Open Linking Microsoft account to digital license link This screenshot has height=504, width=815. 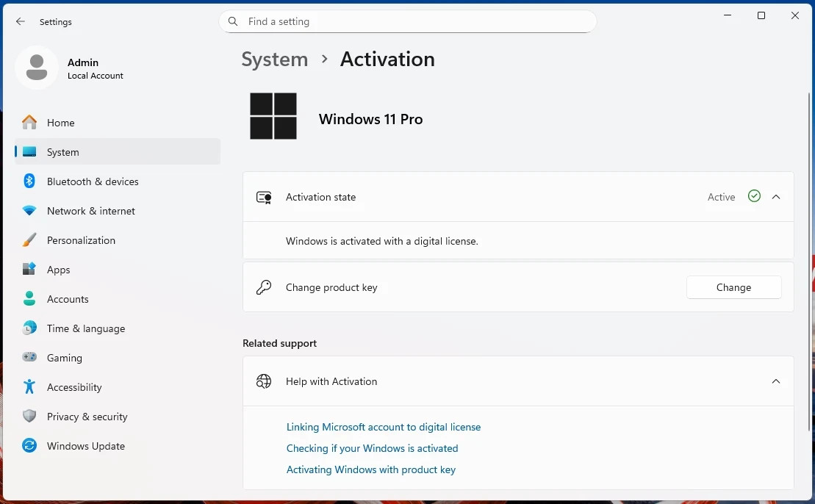point(384,427)
